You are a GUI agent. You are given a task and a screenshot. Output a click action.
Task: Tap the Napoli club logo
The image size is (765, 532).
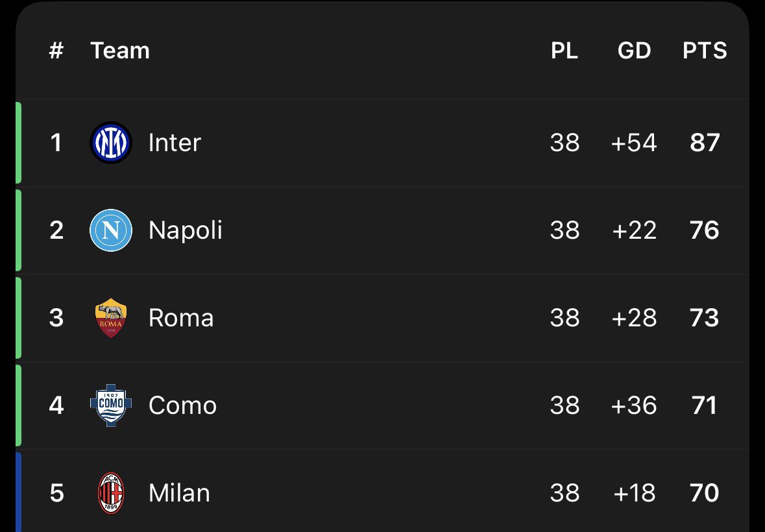(x=111, y=230)
